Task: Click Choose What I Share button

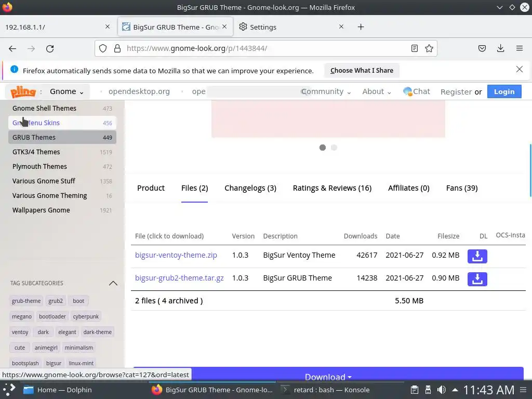Action: point(362,70)
